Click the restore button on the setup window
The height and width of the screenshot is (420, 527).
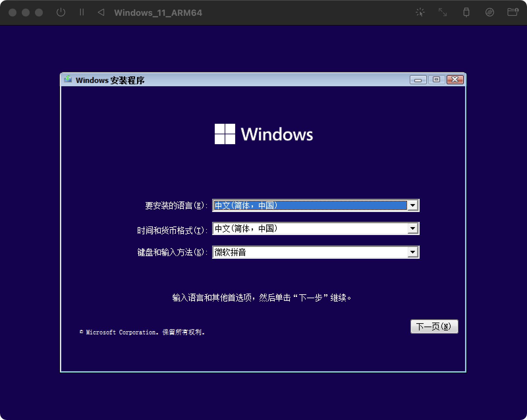click(436, 79)
